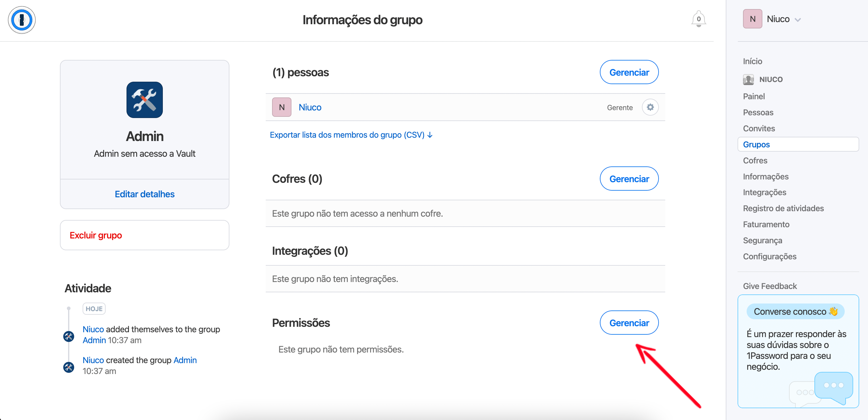Click the 1Password logo icon
Viewport: 868px width, 420px height.
click(21, 20)
